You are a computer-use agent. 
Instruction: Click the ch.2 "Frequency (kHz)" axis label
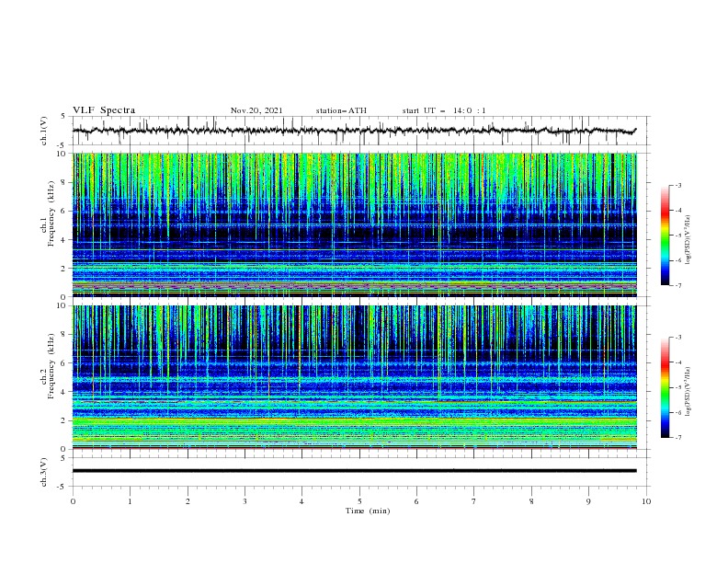(51, 364)
